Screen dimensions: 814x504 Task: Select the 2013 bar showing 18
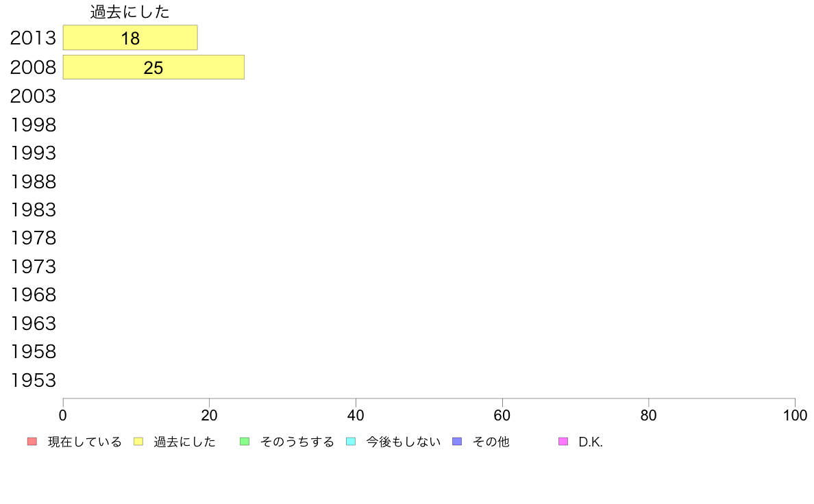tap(130, 38)
